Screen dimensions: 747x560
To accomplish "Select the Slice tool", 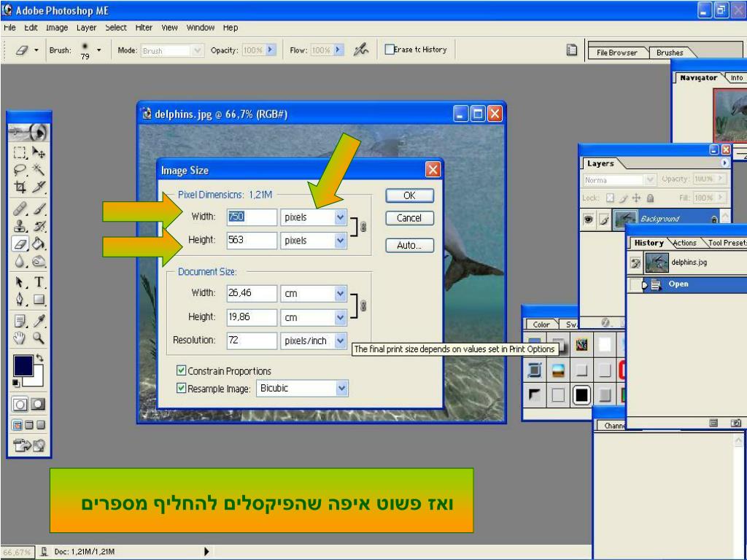I will point(38,187).
